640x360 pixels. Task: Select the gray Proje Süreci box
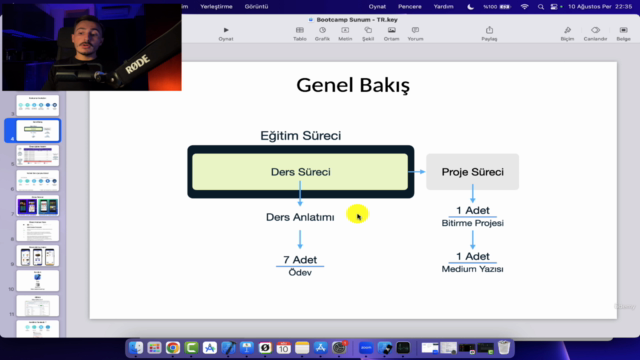point(473,172)
